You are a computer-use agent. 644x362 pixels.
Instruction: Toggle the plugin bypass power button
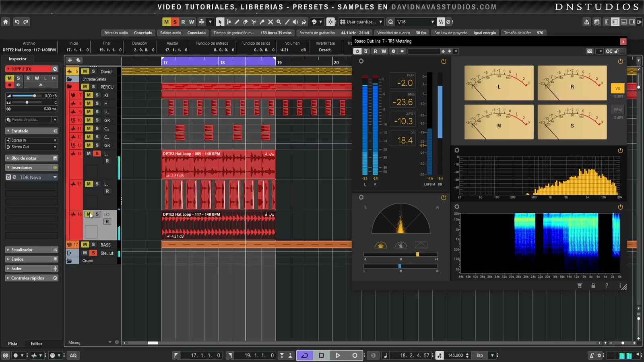(x=357, y=51)
